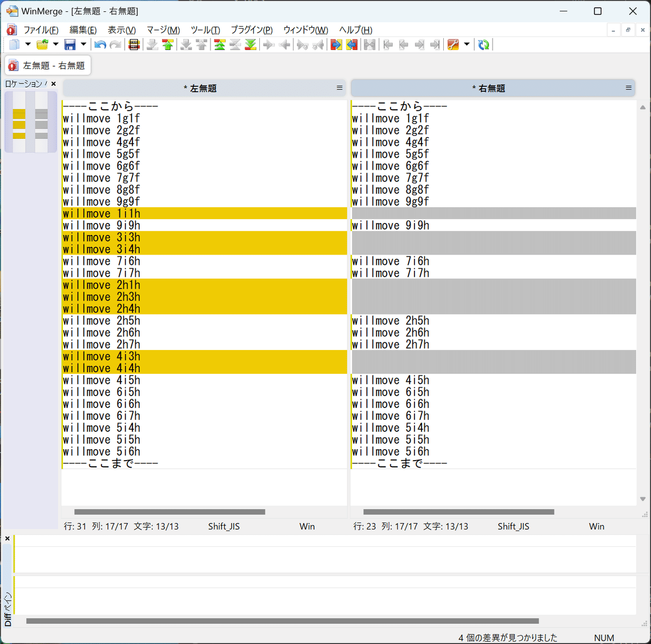Expand the New document dropdown arrow
The height and width of the screenshot is (644, 651).
(x=28, y=44)
